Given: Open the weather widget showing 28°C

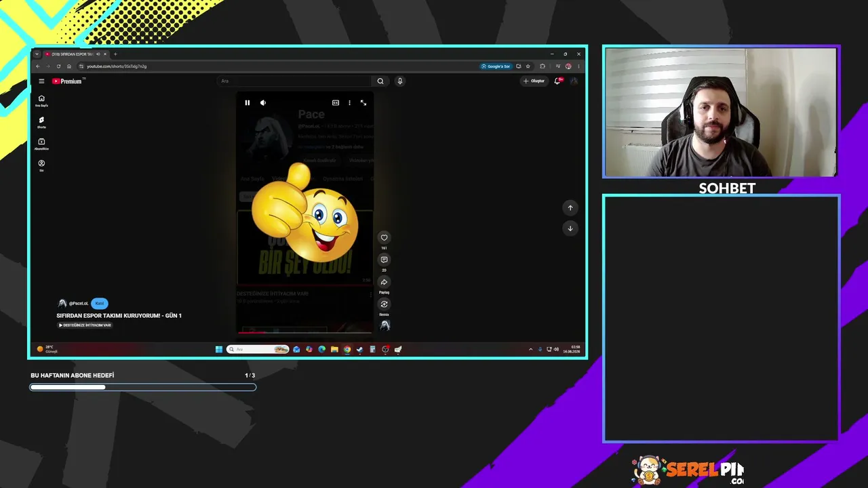Looking at the screenshot, I should (47, 349).
